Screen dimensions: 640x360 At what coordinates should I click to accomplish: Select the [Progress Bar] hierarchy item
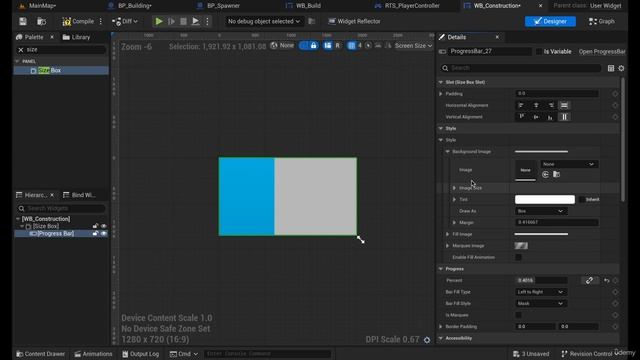pyautogui.click(x=56, y=233)
